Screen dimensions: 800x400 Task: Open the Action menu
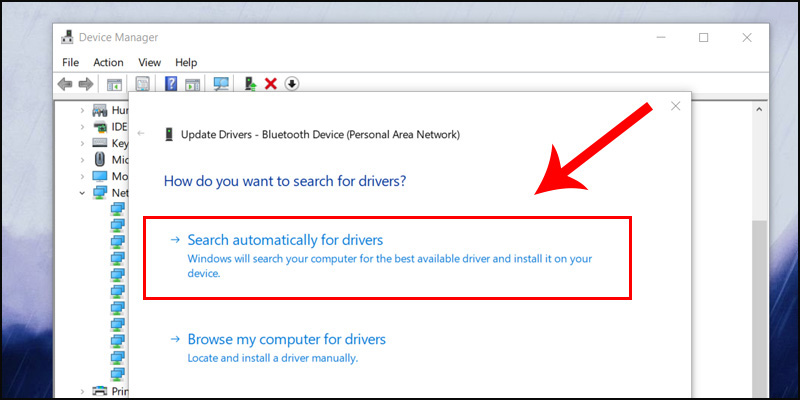pos(108,62)
